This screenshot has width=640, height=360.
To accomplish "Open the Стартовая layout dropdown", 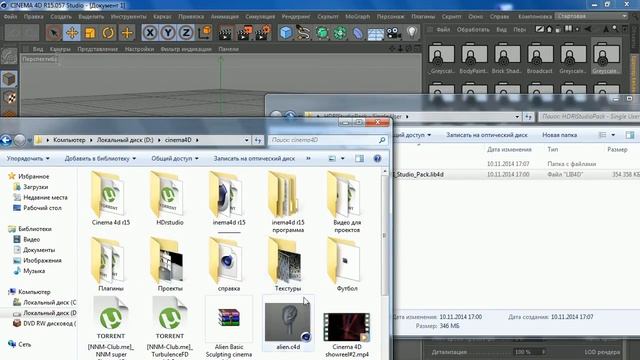I will click(592, 16).
